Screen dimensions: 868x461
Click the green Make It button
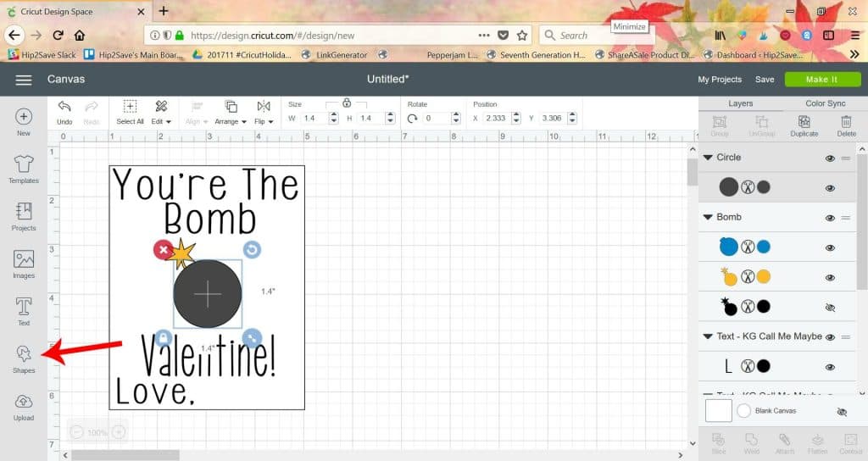pyautogui.click(x=822, y=79)
